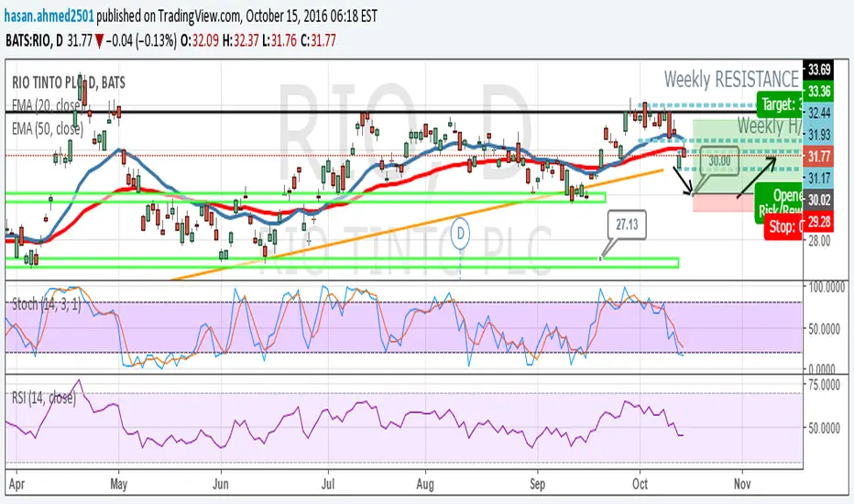The image size is (854, 504).
Task: Open the hasan.ahmed2501 author profile link
Action: point(49,16)
